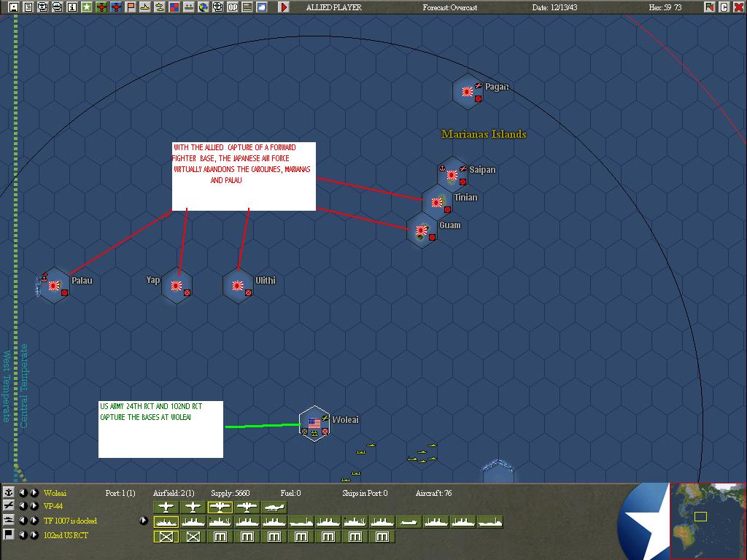Go to previous base using Woleai left arrow
Viewport: 747px width, 560px height.
23,492
